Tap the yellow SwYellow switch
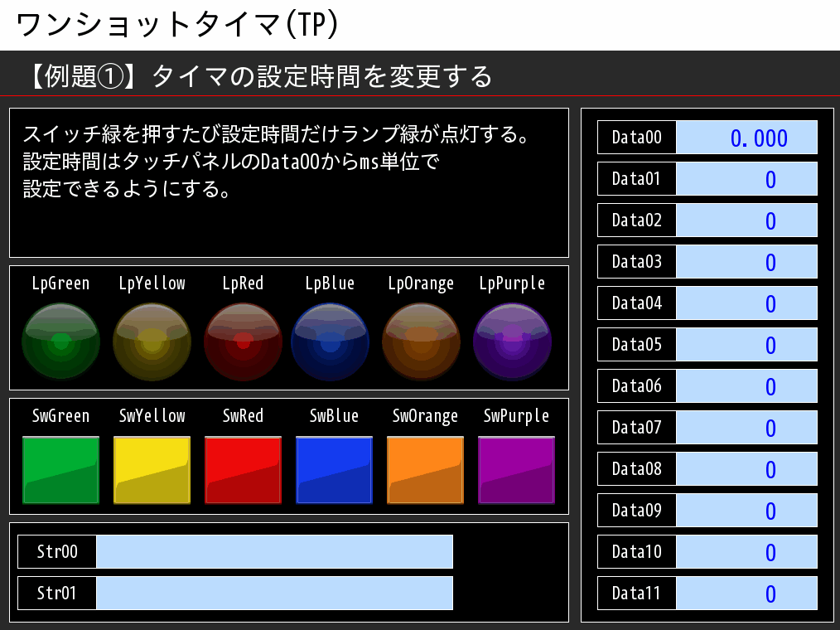The image size is (840, 630). click(152, 470)
